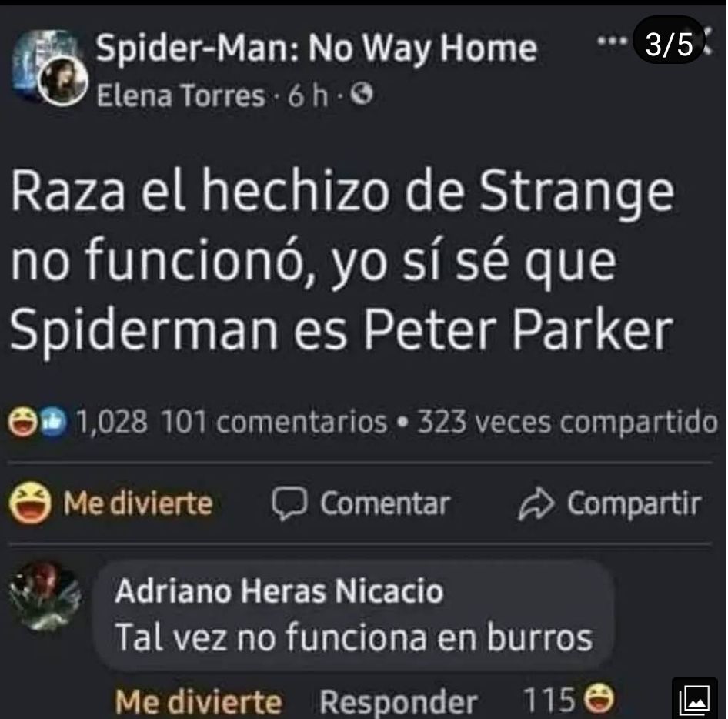The width and height of the screenshot is (728, 719).
Task: View the 101 comentarios list
Action: coord(273,422)
